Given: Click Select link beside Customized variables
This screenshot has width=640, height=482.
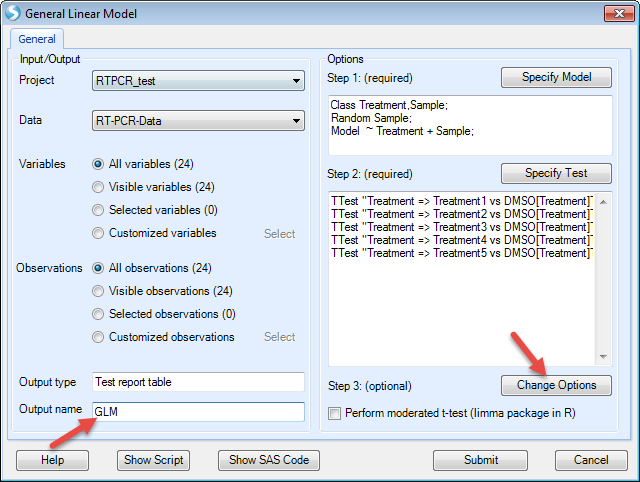Looking at the screenshot, I should click(x=280, y=234).
